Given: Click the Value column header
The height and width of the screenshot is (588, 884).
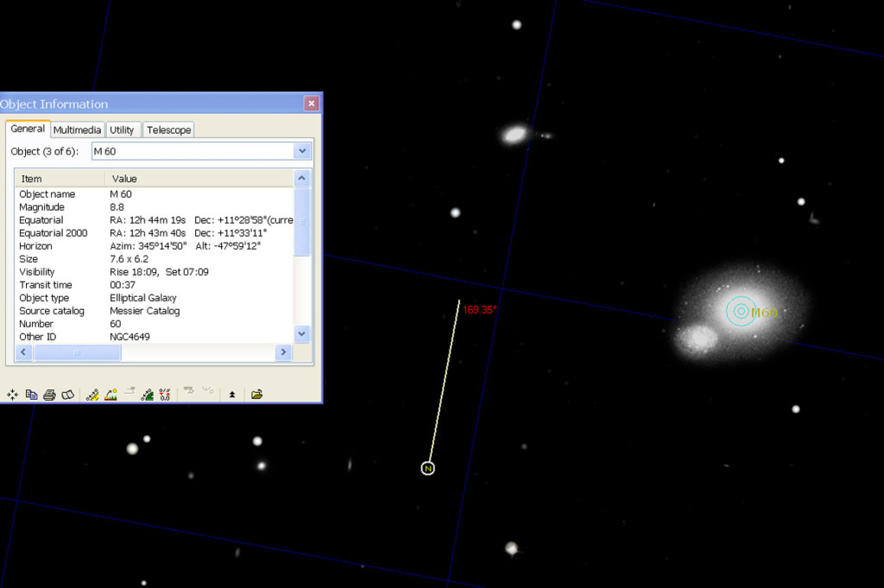Looking at the screenshot, I should (x=199, y=179).
